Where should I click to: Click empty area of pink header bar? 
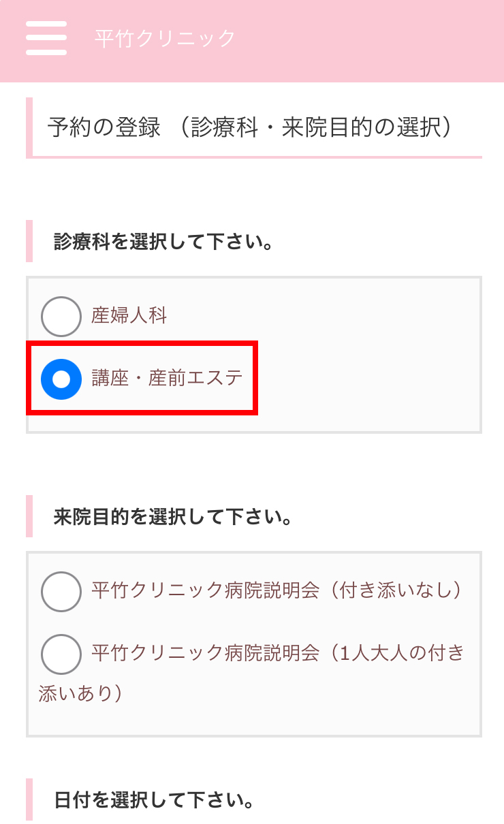click(375, 39)
